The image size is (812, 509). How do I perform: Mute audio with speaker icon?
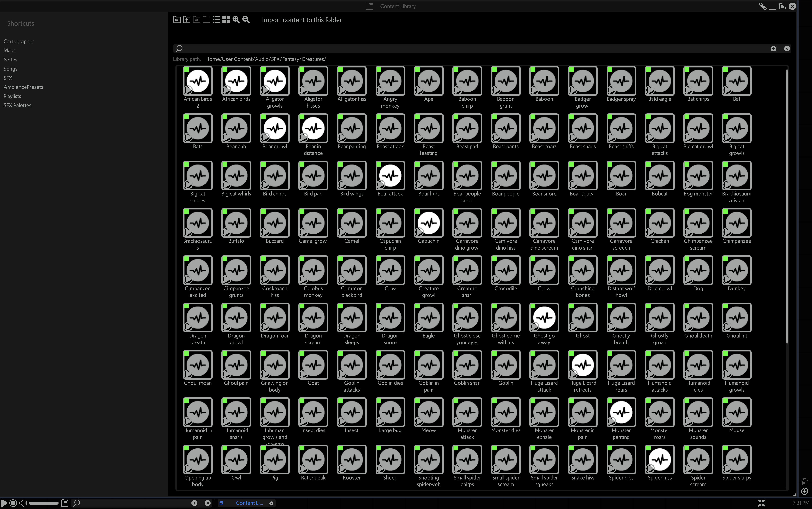tap(23, 503)
